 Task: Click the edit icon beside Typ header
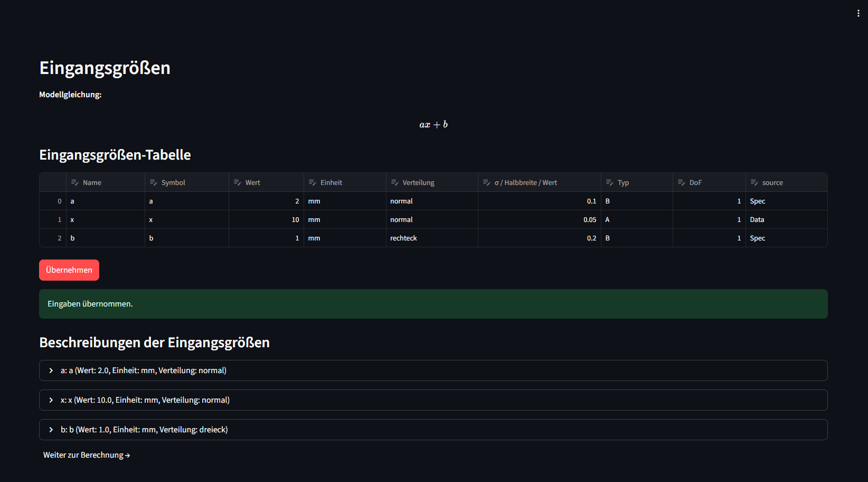[x=610, y=182]
